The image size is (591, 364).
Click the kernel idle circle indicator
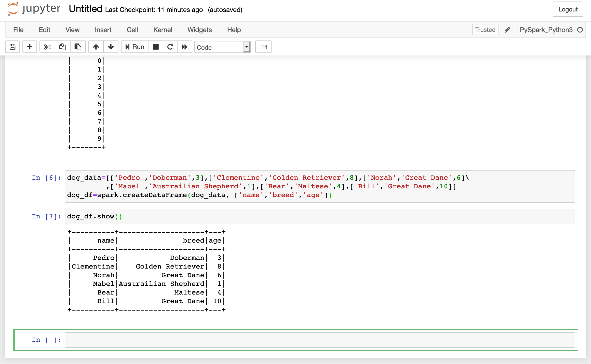coord(580,30)
